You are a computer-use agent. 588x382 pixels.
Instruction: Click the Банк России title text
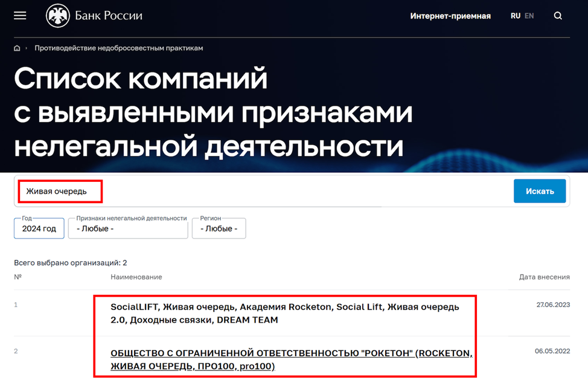tap(109, 15)
